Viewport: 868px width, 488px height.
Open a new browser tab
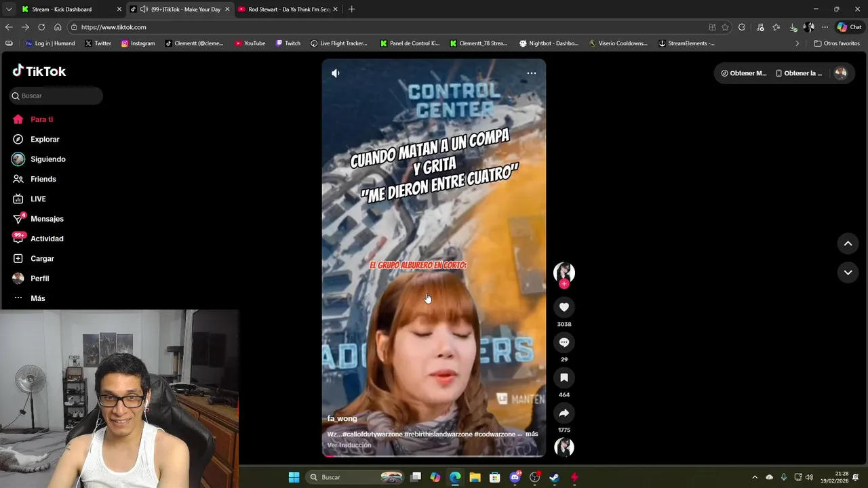click(x=351, y=9)
